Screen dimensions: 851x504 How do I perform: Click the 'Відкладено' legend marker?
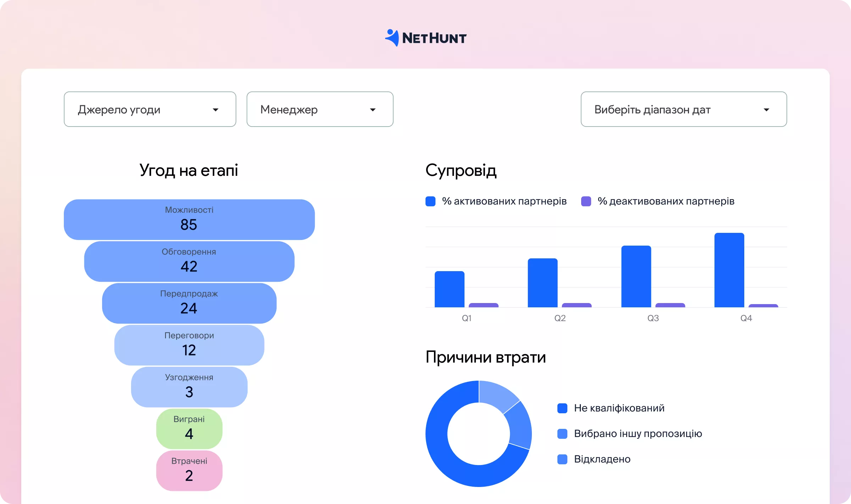(x=562, y=459)
